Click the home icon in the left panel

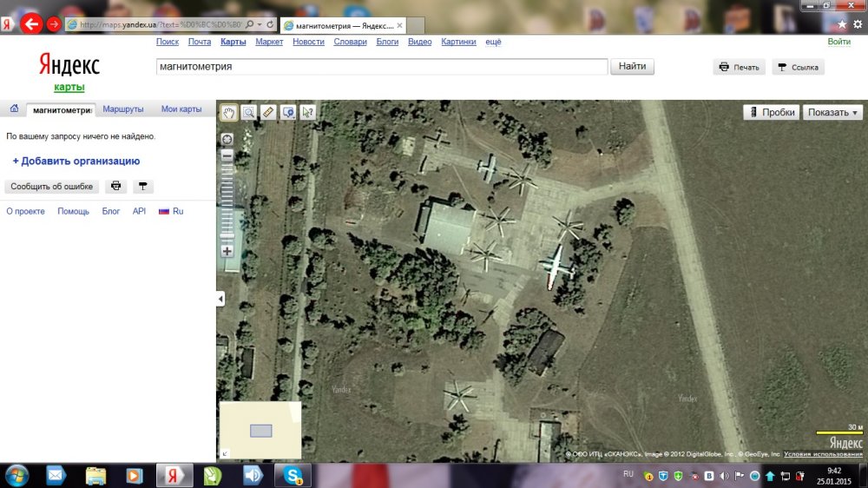pyautogui.click(x=14, y=109)
